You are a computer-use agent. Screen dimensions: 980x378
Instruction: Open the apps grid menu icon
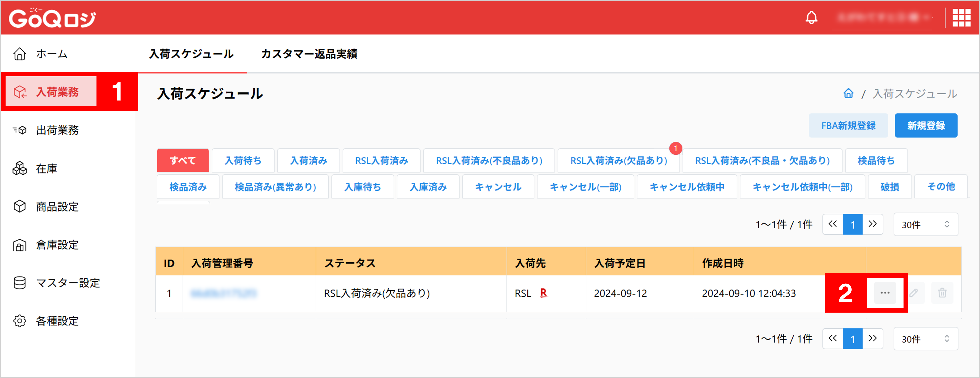(961, 18)
